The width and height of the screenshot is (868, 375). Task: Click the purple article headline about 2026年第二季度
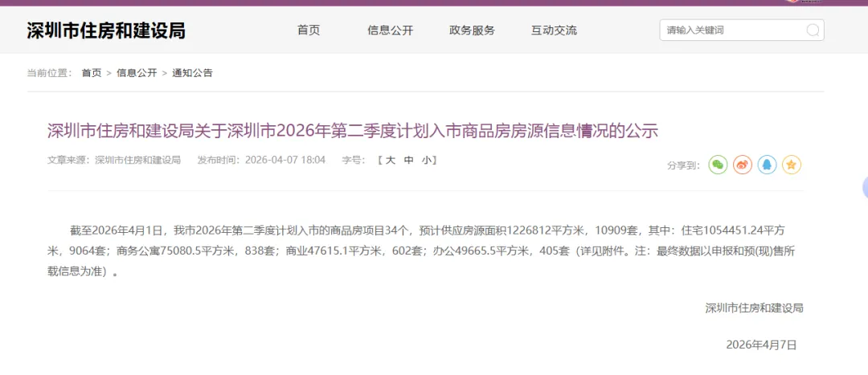[353, 132]
